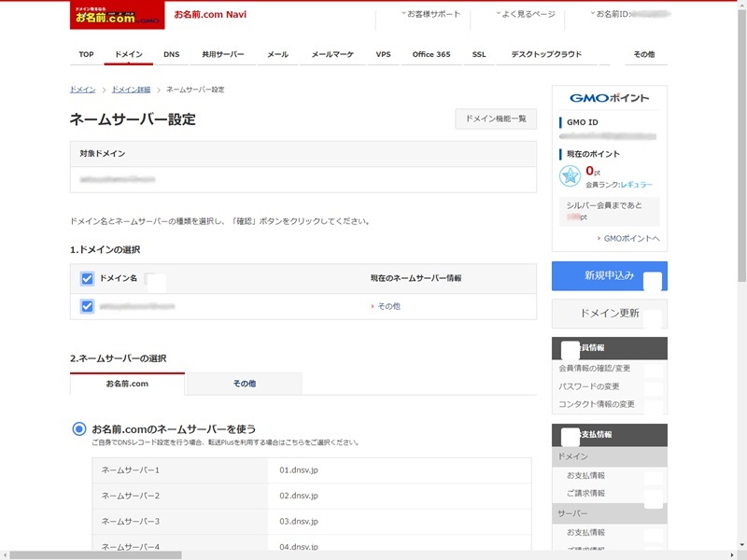The height and width of the screenshot is (560, 747).
Task: Click the 新規申込み button
Action: (610, 275)
